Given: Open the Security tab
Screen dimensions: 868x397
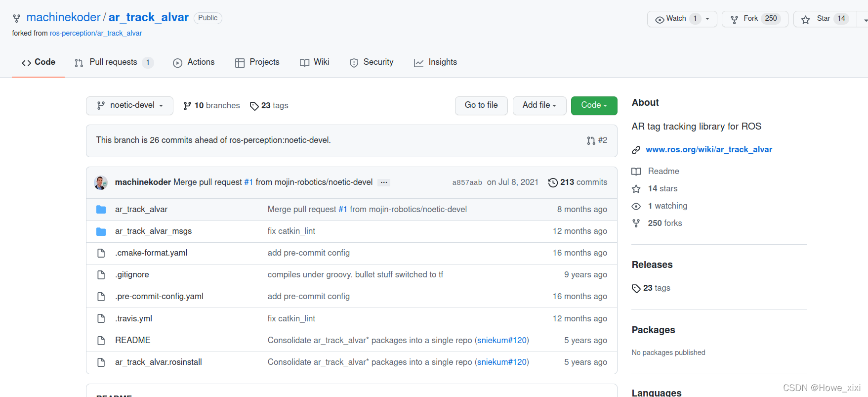Looking at the screenshot, I should [x=372, y=62].
